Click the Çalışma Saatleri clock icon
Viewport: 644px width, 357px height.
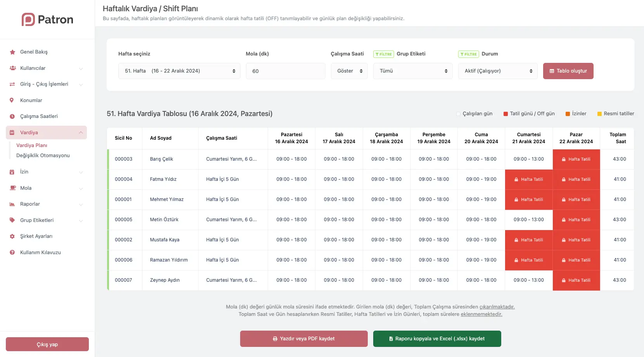(x=12, y=116)
